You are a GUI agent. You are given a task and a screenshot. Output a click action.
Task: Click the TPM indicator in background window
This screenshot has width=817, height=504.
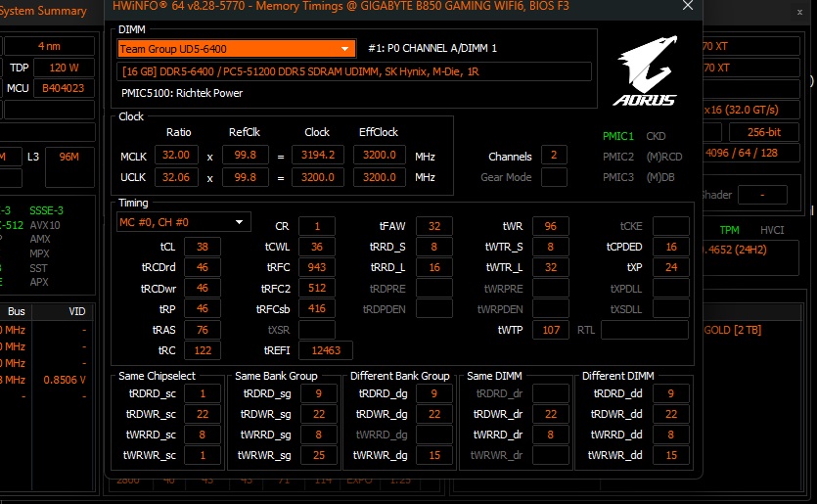[x=729, y=230]
